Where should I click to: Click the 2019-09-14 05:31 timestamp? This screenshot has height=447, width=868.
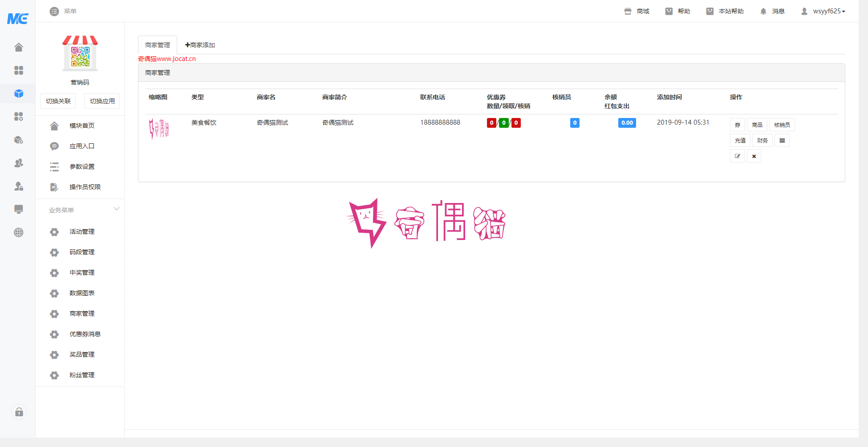[683, 122]
